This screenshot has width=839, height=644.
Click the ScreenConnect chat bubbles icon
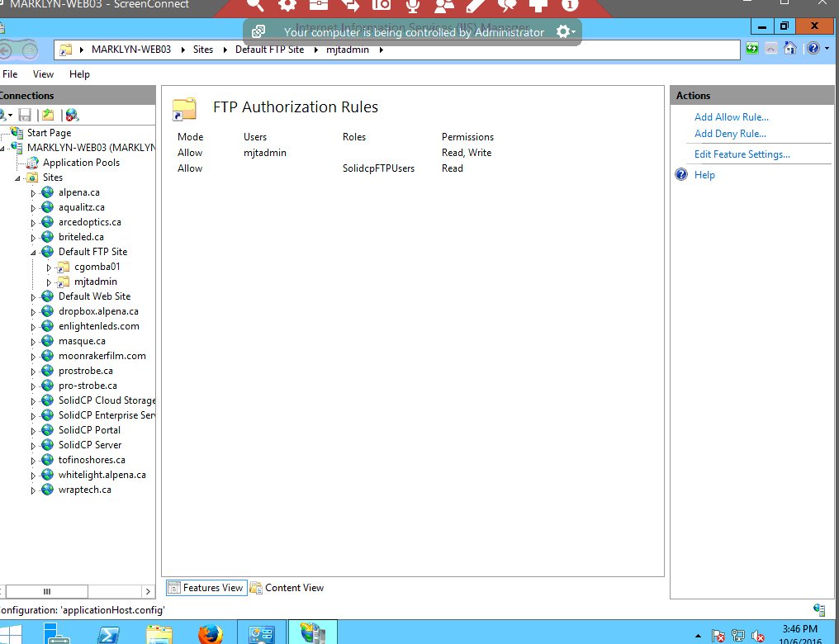[x=507, y=5]
